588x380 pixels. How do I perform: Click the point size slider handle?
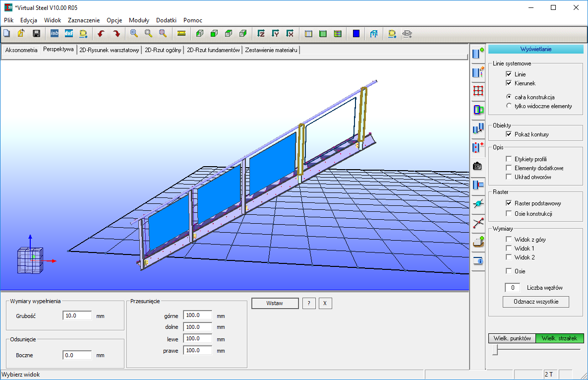point(495,350)
